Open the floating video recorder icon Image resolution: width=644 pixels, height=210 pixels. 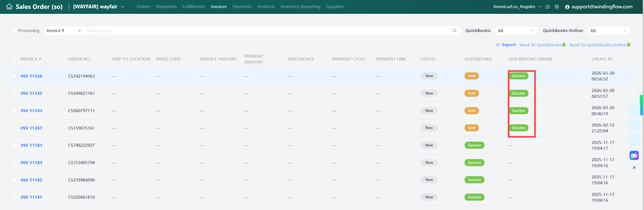click(634, 155)
